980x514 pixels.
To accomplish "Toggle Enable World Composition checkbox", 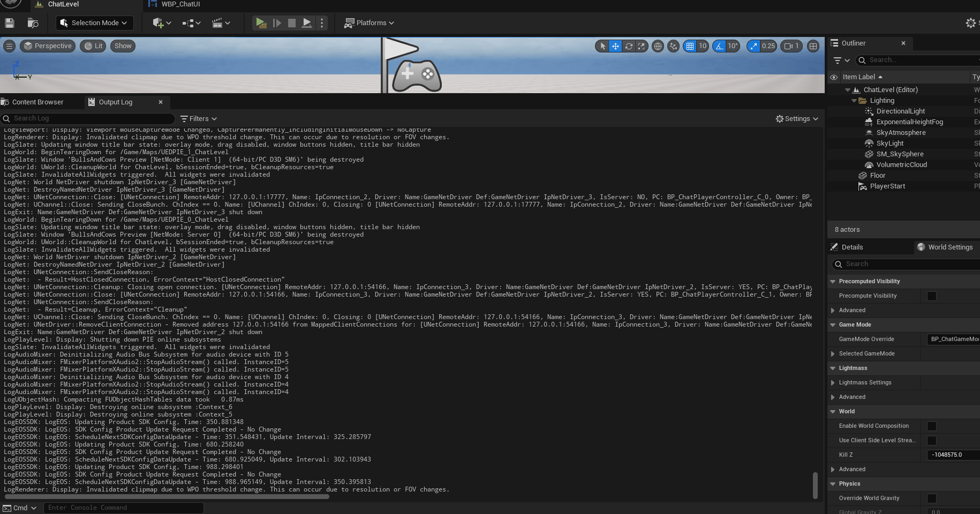I will point(932,426).
